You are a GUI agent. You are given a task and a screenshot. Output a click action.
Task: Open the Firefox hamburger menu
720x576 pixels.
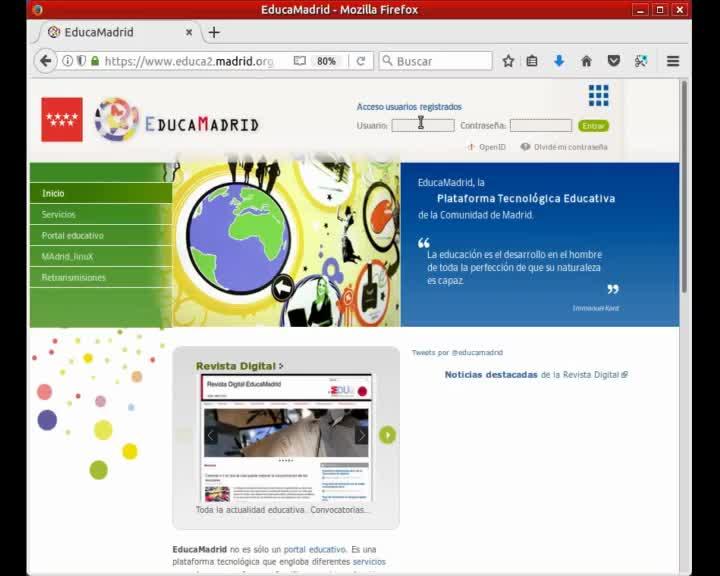click(x=673, y=61)
